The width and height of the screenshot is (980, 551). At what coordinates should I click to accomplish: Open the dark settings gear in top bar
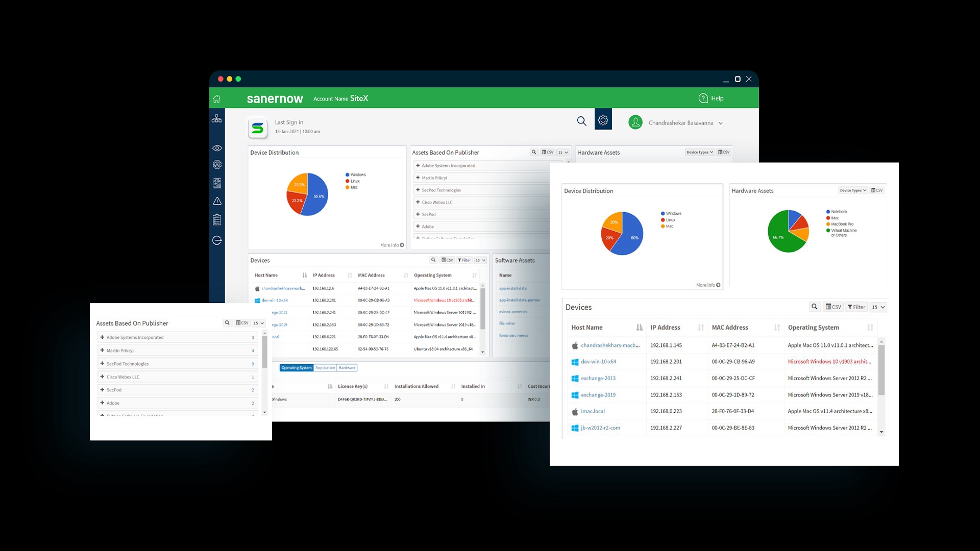click(x=603, y=120)
